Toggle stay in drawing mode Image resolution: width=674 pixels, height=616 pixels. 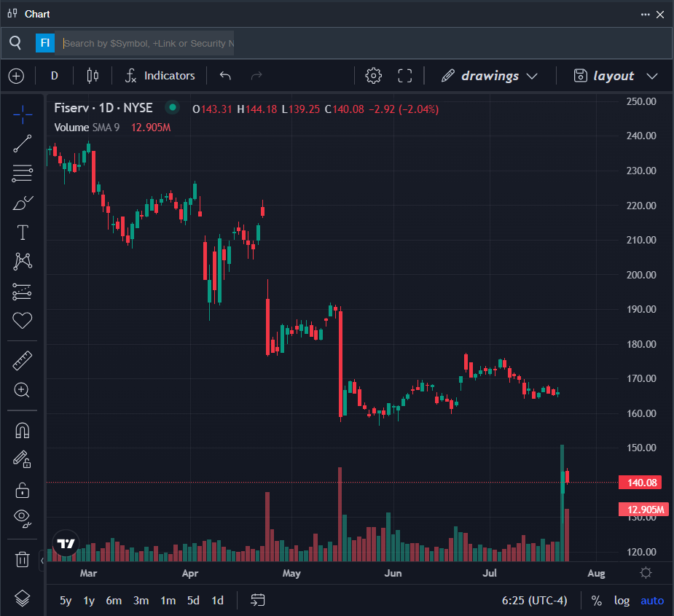pyautogui.click(x=23, y=459)
